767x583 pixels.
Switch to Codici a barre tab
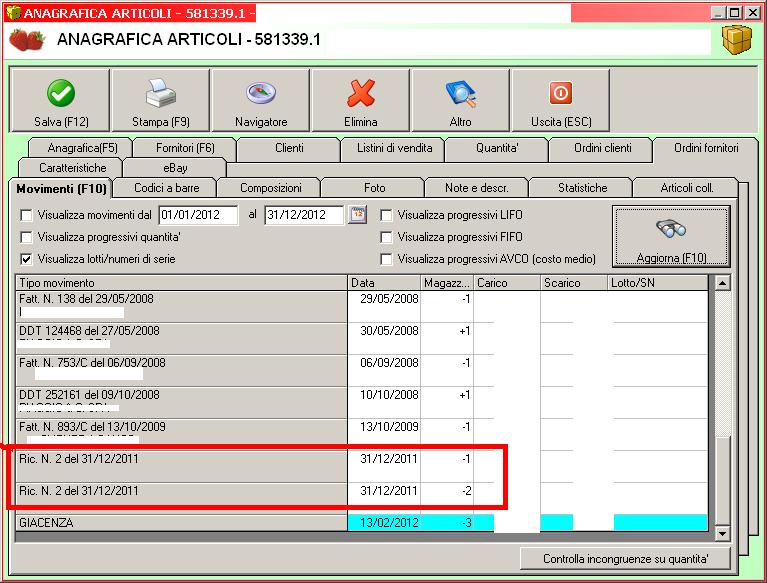coord(166,188)
